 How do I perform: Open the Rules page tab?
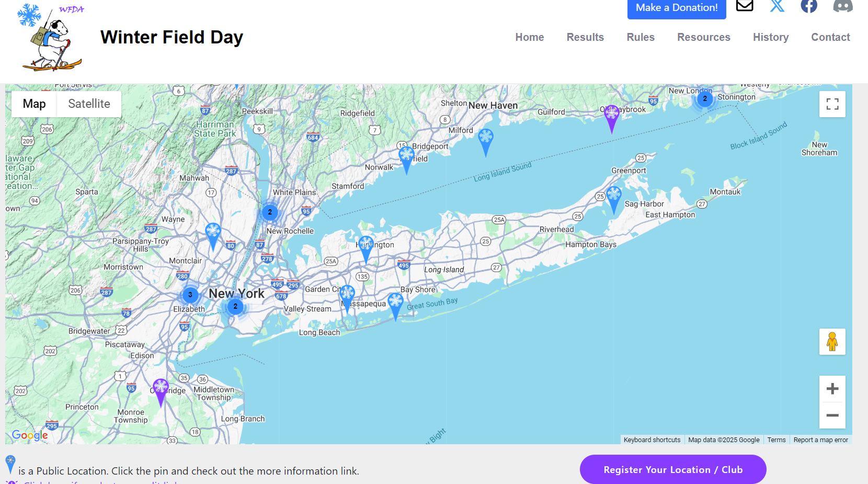click(x=641, y=37)
